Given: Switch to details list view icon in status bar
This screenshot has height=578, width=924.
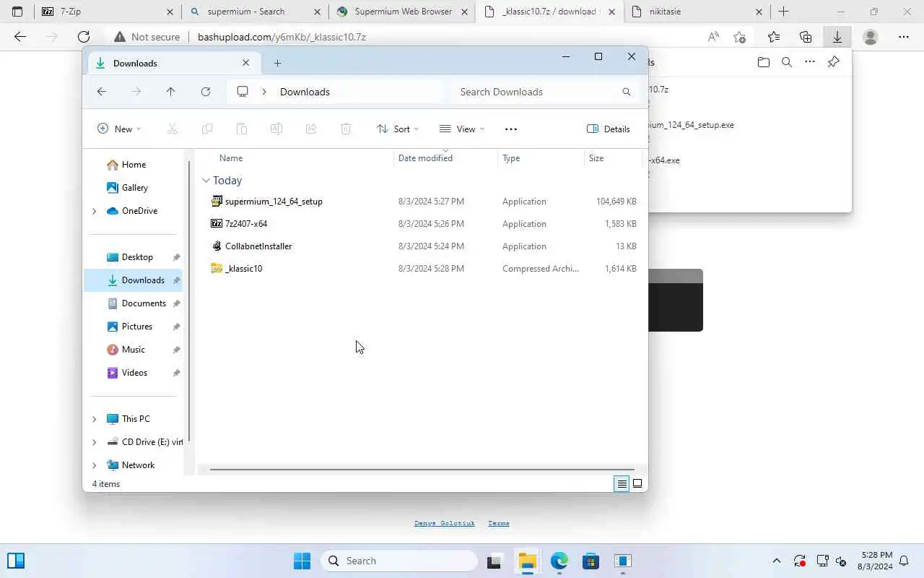Looking at the screenshot, I should [622, 484].
